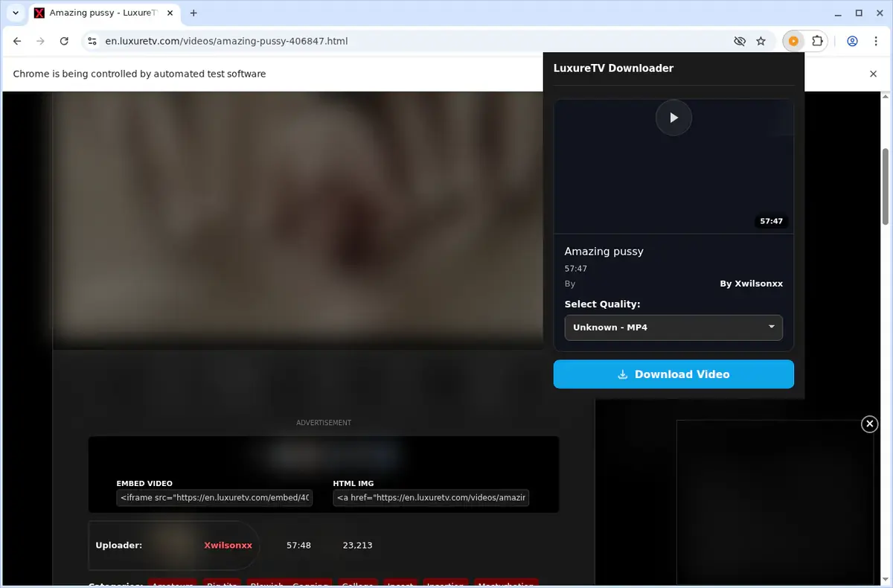The height and width of the screenshot is (588, 893).
Task: Play the video preview in the downloader popup
Action: pyautogui.click(x=673, y=118)
